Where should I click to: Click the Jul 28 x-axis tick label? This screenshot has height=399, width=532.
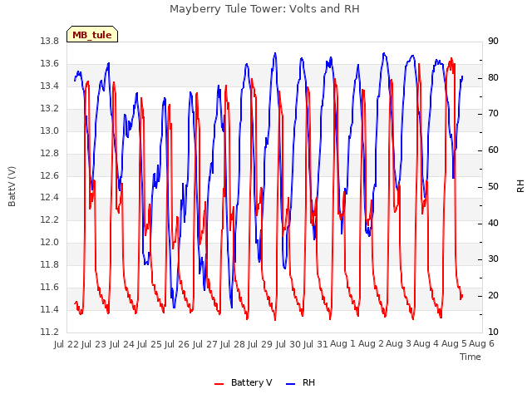click(x=233, y=344)
